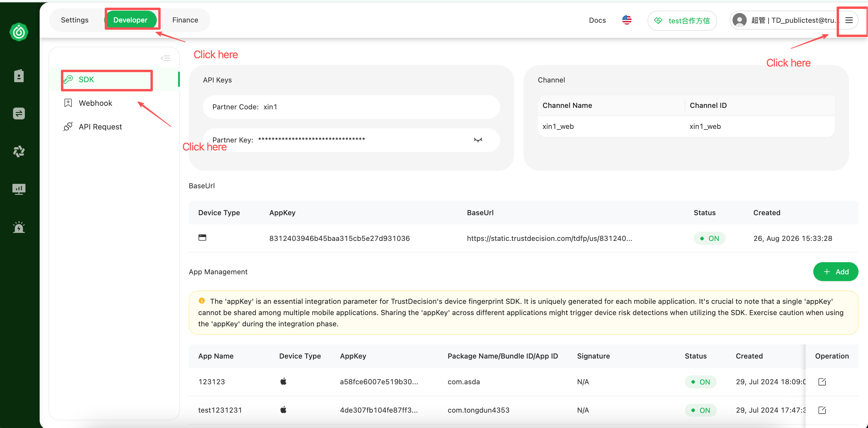The width and height of the screenshot is (868, 428).
Task: Open the Docs link
Action: (597, 20)
